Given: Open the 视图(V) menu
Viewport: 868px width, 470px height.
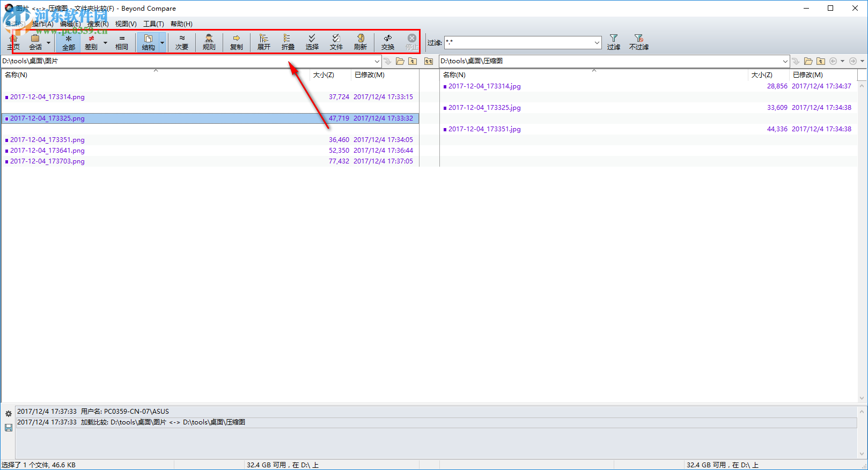Looking at the screenshot, I should pyautogui.click(x=126, y=24).
